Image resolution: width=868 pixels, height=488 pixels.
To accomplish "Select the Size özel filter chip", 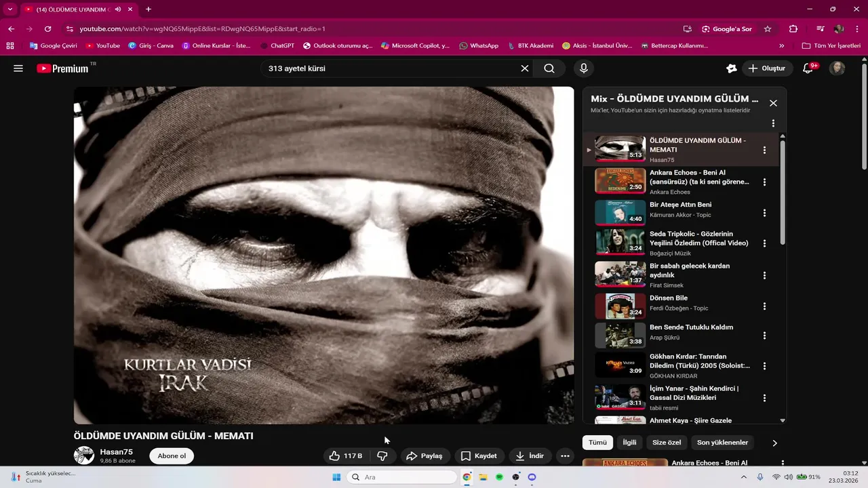I will 667,443.
